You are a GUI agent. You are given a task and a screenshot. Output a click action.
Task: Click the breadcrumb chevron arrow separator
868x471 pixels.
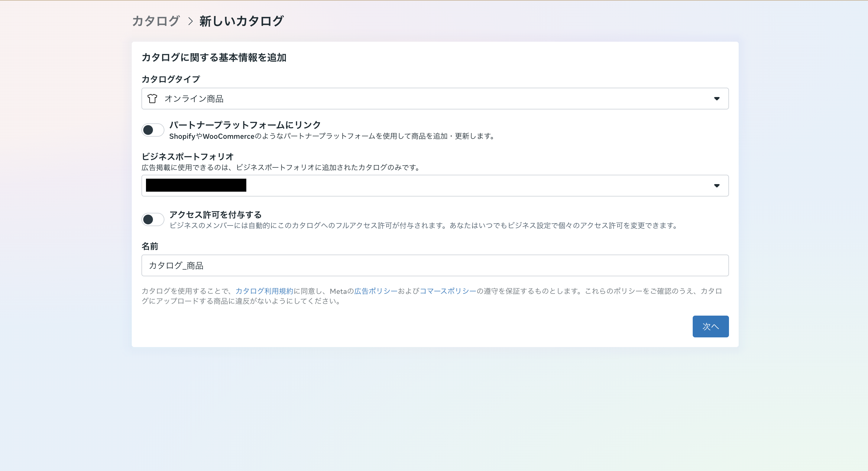click(190, 21)
